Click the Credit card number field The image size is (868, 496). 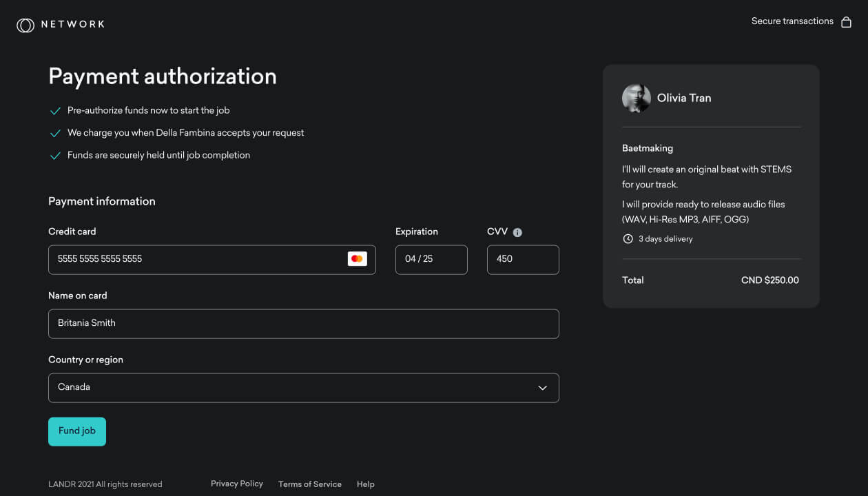[x=212, y=260]
